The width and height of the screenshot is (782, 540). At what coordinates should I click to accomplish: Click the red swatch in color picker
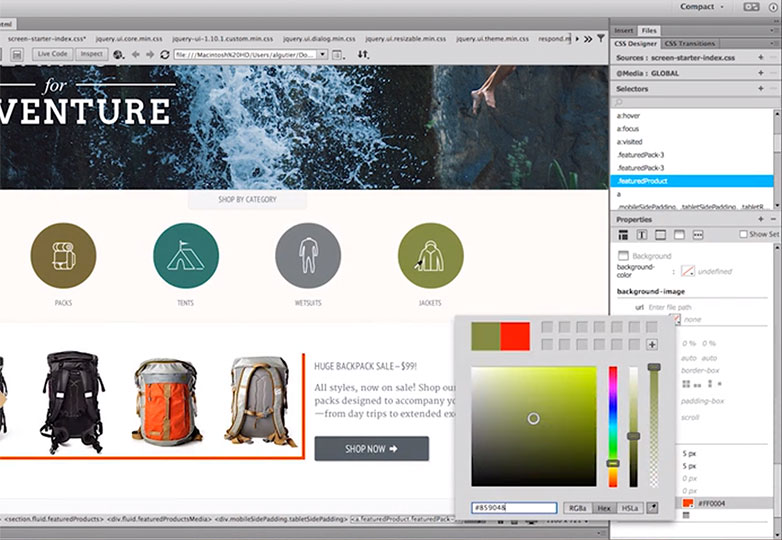tap(515, 336)
